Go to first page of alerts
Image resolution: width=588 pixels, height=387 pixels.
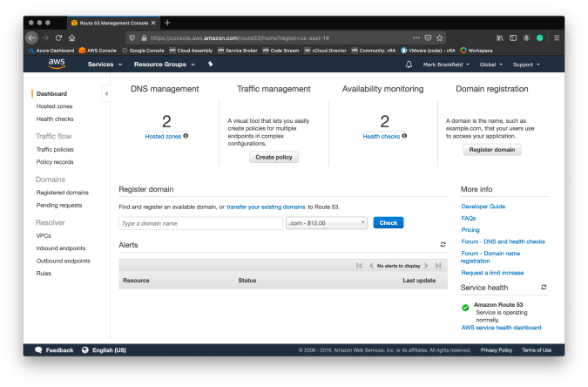(359, 265)
